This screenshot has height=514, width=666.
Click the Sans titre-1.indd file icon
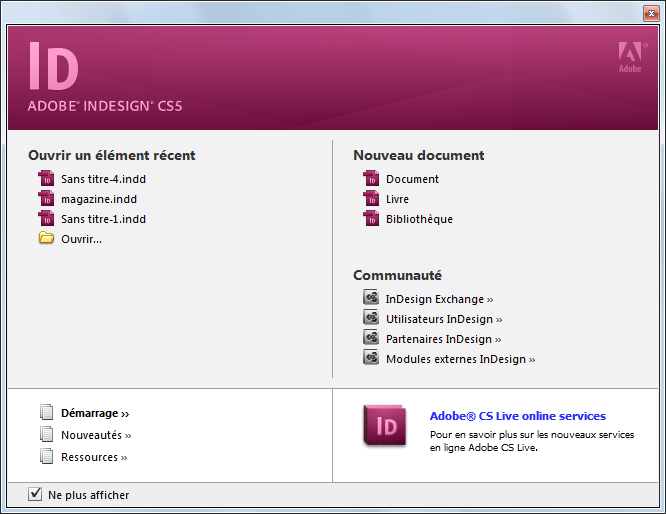tap(46, 219)
